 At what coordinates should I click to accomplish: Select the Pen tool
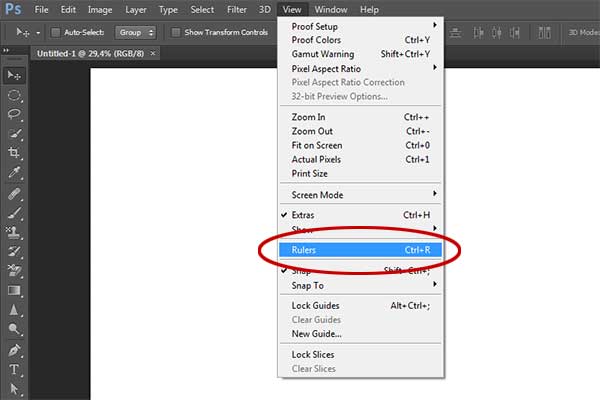click(x=14, y=350)
